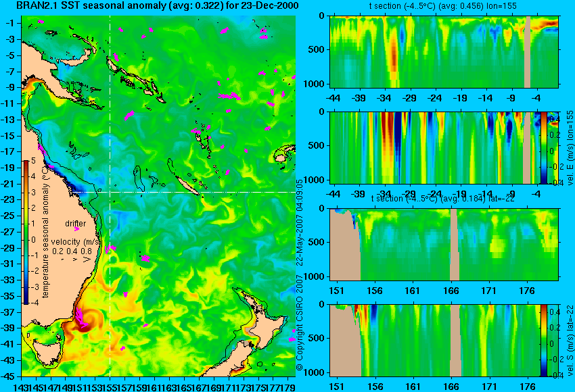575x392 pixels.
Task: Click the '0.4' tick on vel. S color bar
Action: pos(555,312)
